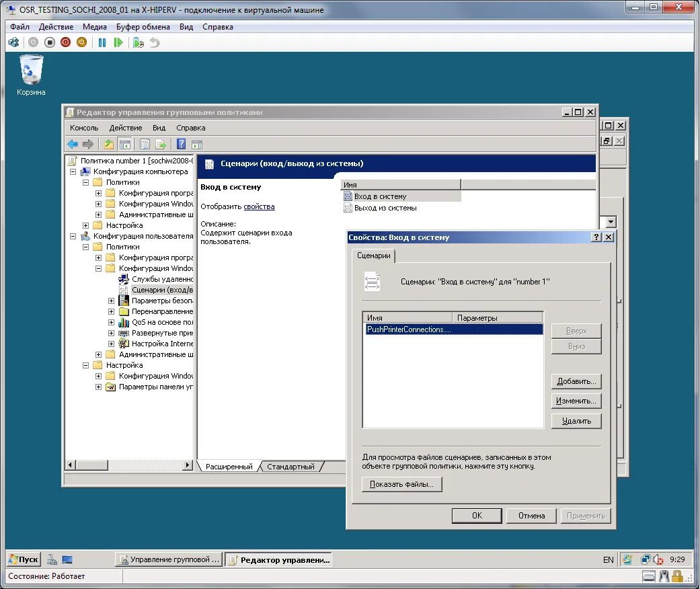
Task: Expand Перенаправление tree node
Action: point(111,312)
